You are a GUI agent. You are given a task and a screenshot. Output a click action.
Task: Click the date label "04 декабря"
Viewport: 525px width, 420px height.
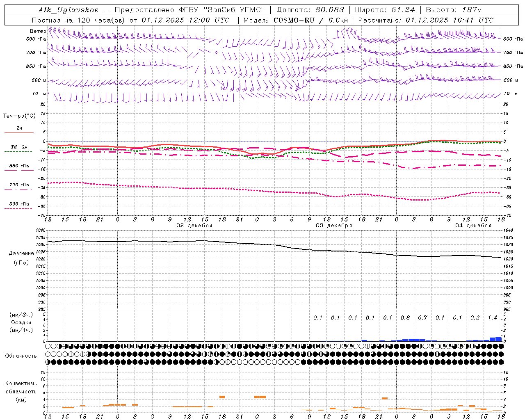tap(473, 226)
